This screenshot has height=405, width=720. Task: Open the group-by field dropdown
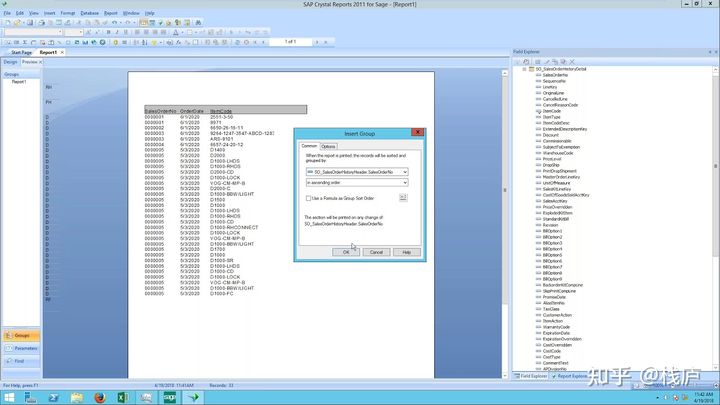point(404,172)
